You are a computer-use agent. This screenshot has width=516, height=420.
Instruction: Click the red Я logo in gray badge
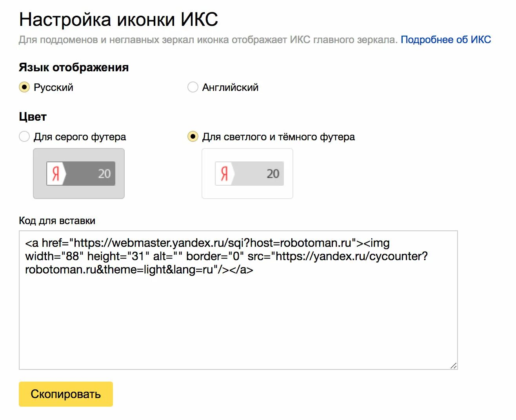pos(56,174)
